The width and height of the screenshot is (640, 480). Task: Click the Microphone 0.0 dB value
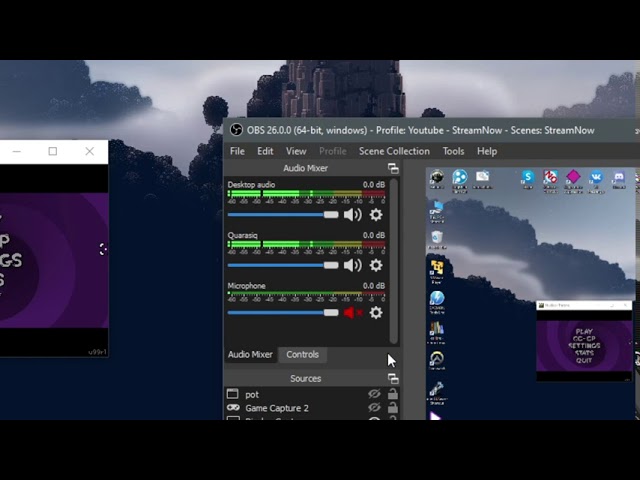pyautogui.click(x=373, y=286)
